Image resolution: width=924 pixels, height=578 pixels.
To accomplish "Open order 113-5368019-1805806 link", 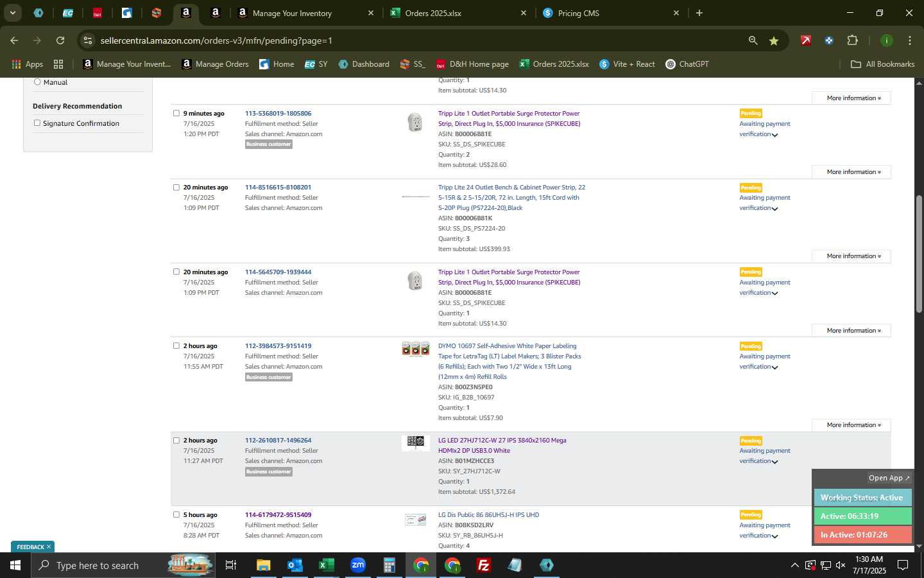I will coord(278,113).
